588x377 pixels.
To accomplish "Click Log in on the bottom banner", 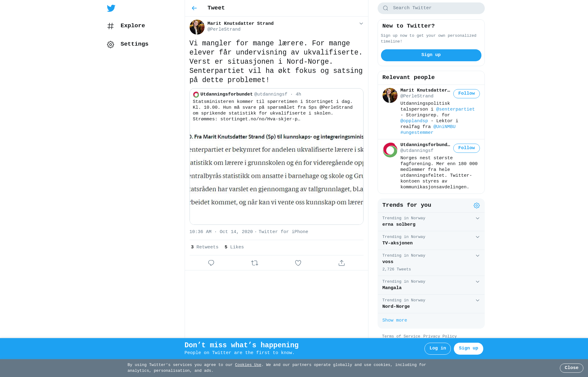I will 437,349.
